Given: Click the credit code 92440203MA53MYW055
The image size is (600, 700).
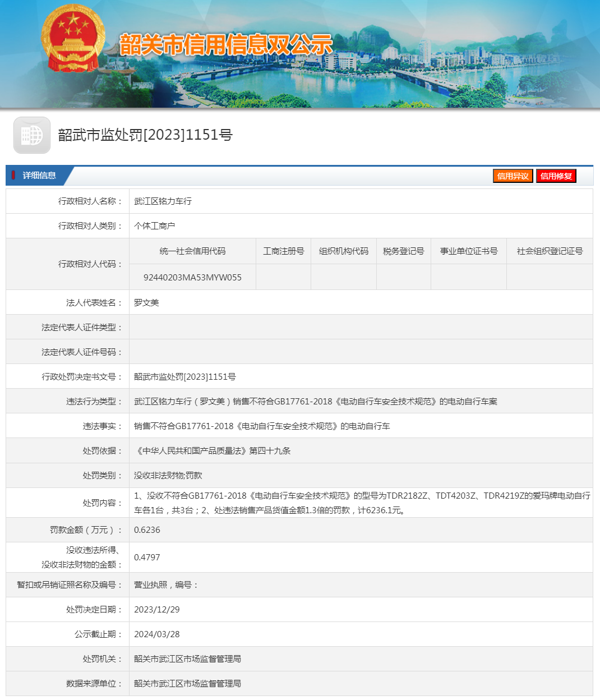Looking at the screenshot, I should [x=192, y=277].
